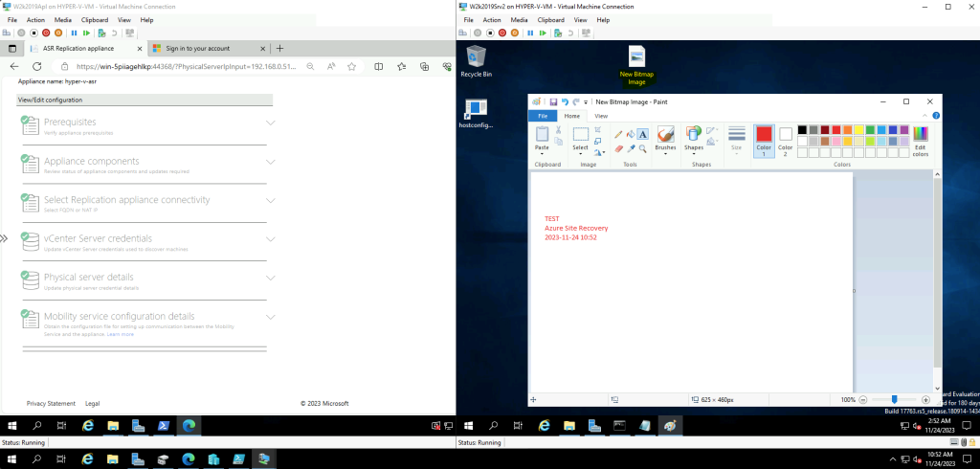Open Media menu in W2k2019Srv2 window
980x469 pixels.
(x=519, y=20)
